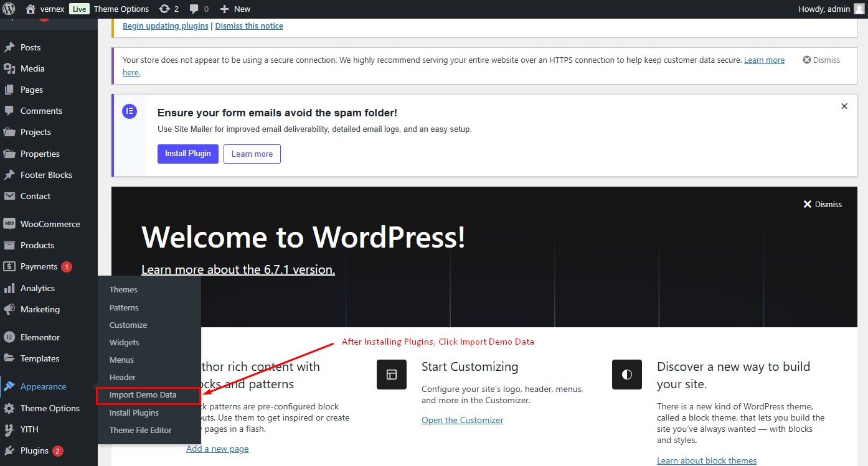The width and height of the screenshot is (868, 466).
Task: Click the Pages icon in sidebar
Action: pos(9,90)
